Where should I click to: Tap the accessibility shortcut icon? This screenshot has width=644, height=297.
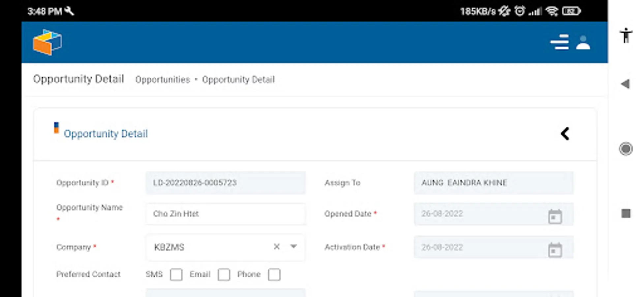pyautogui.click(x=626, y=35)
